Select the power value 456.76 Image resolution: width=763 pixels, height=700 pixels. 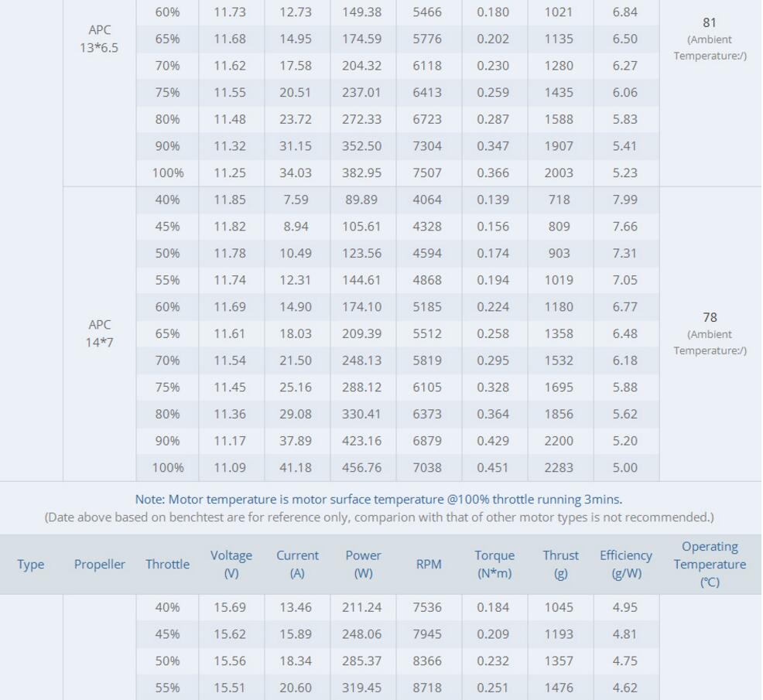pos(362,468)
